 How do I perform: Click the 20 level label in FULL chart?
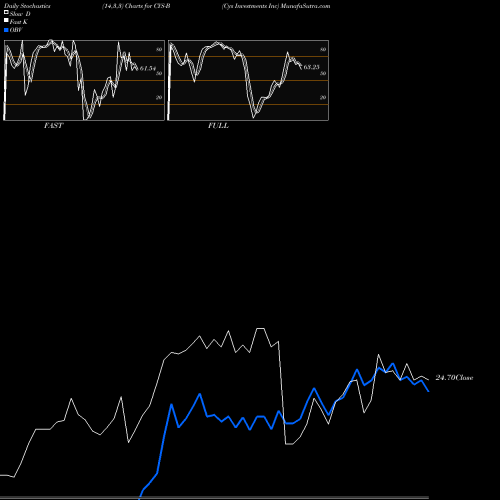point(323,97)
